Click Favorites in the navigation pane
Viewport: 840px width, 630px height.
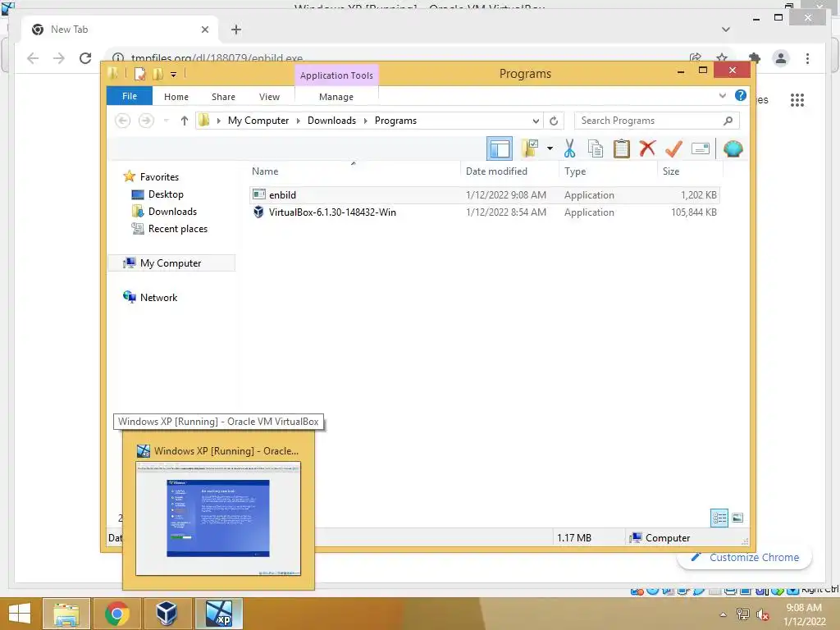[x=159, y=177]
